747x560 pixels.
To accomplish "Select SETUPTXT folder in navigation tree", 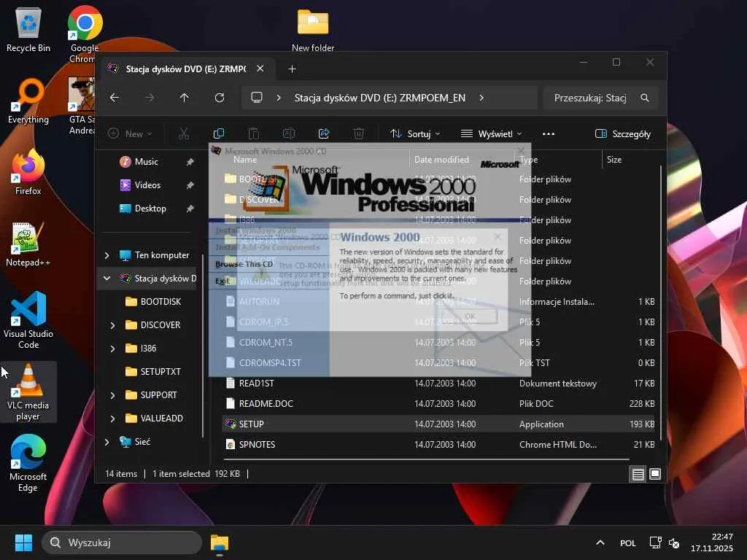I will [160, 371].
